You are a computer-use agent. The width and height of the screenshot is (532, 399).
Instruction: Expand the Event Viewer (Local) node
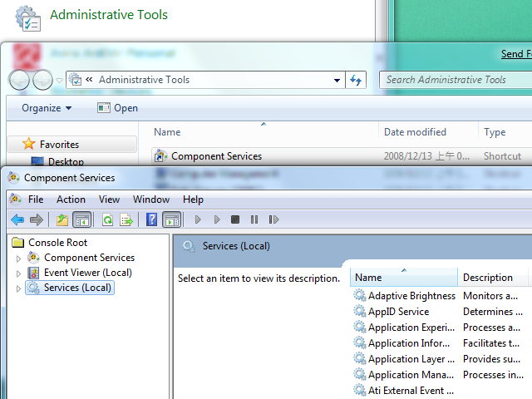point(18,273)
